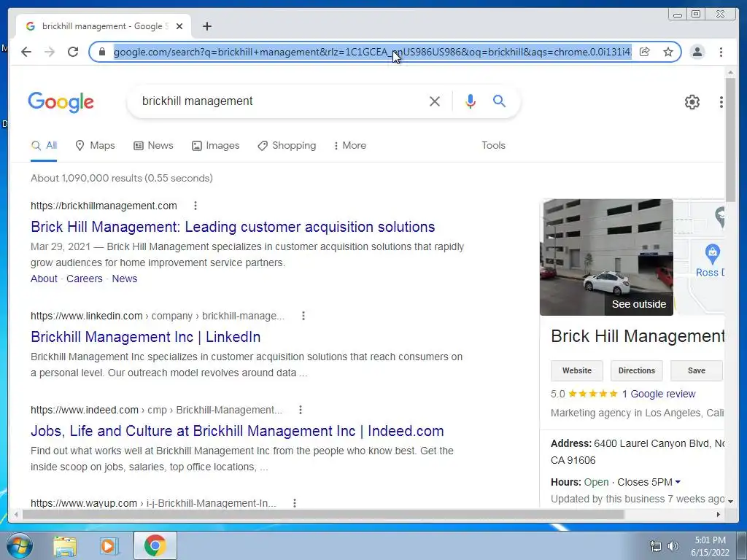Image resolution: width=747 pixels, height=560 pixels.
Task: Click the Directions button
Action: 636,370
